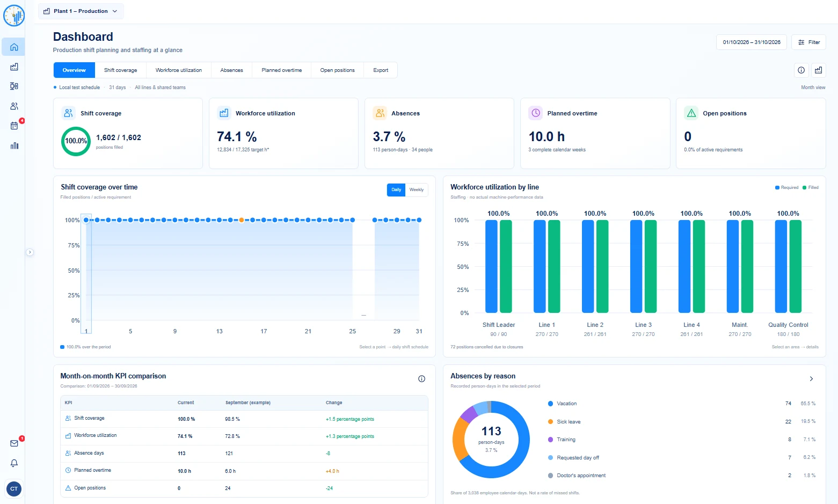Click the info icon beside the tabs
The image size is (838, 504).
click(x=801, y=70)
